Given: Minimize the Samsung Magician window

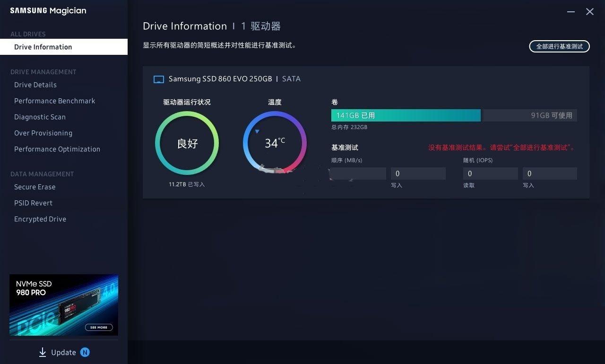Looking at the screenshot, I should click(x=571, y=12).
